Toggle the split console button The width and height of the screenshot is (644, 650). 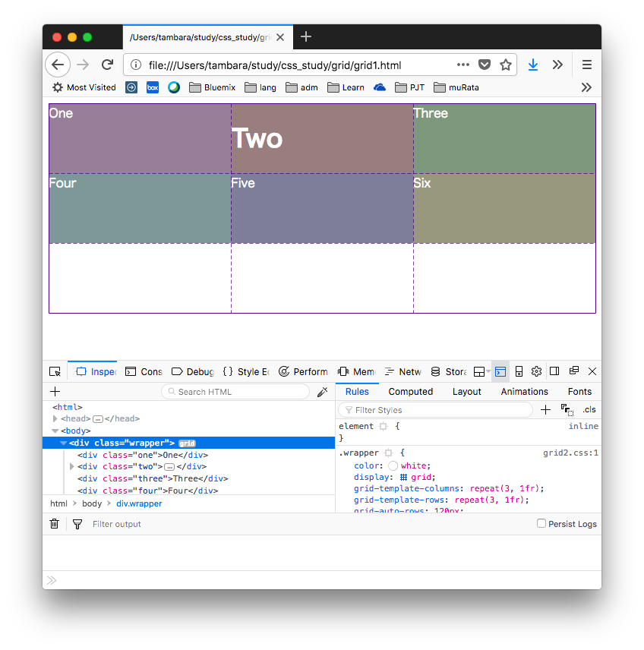tap(500, 371)
